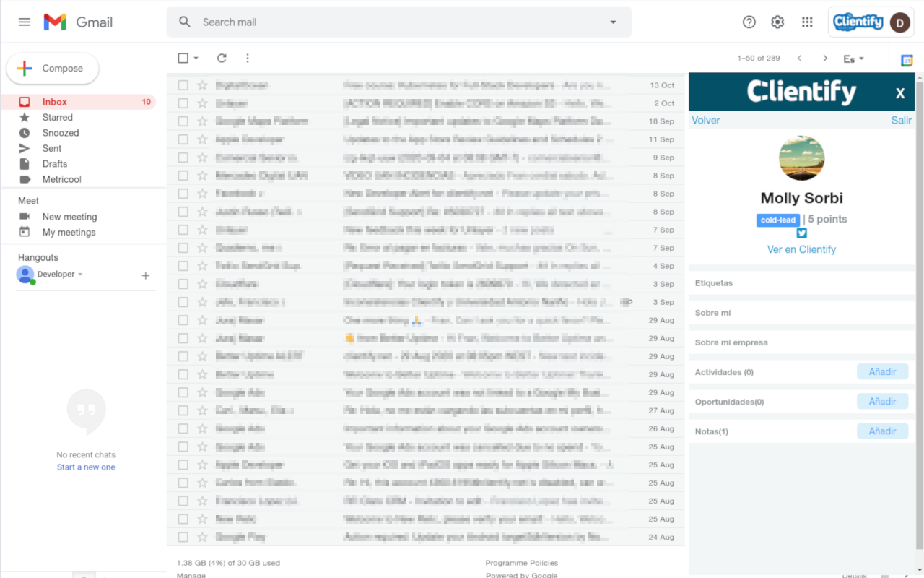This screenshot has width=924, height=578.
Task: Star the 24 Aug email
Action: (x=202, y=537)
